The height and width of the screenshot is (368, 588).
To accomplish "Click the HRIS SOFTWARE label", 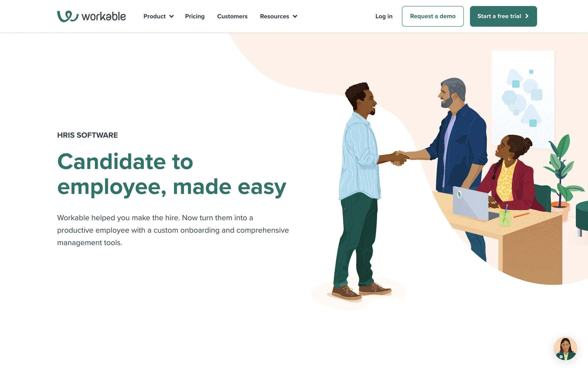I will 87,135.
